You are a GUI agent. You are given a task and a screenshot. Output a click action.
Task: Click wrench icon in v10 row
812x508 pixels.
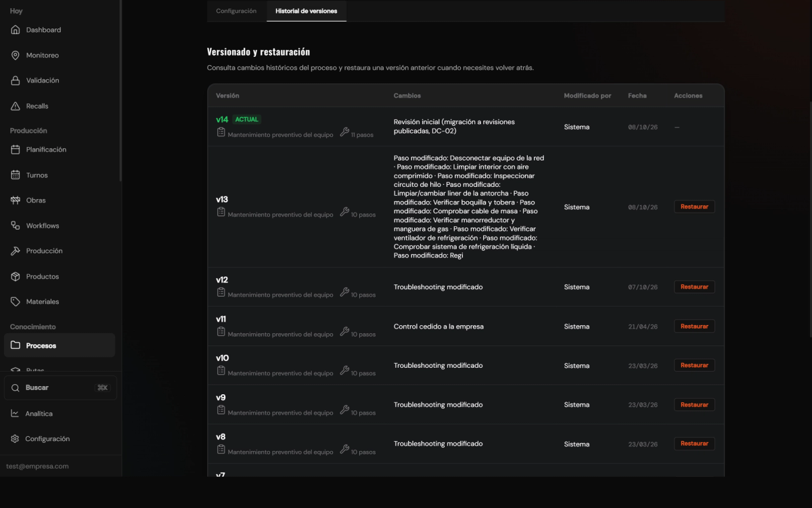(344, 371)
